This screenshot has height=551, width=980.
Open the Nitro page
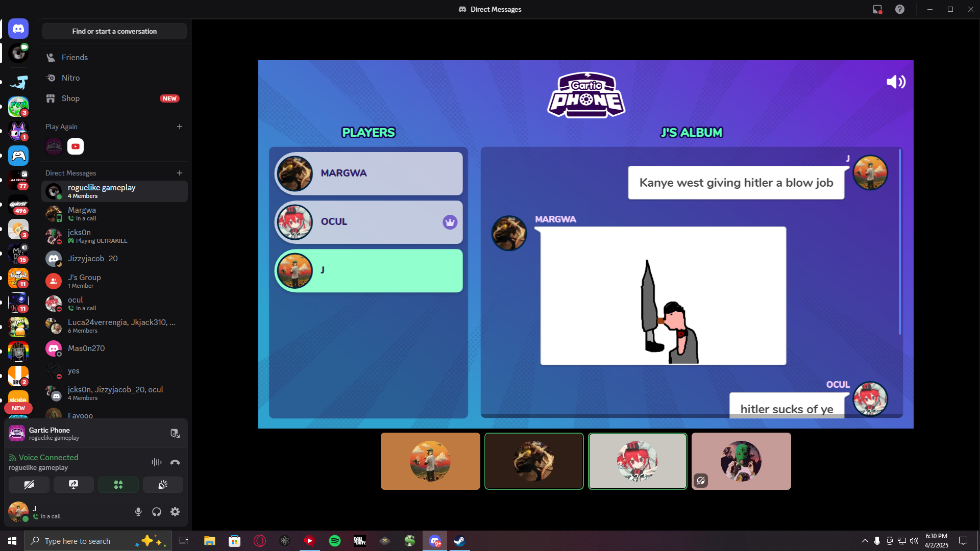point(70,78)
